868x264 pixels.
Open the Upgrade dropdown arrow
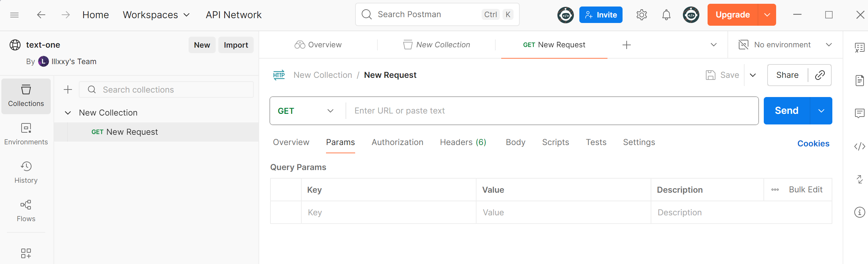[x=767, y=15]
